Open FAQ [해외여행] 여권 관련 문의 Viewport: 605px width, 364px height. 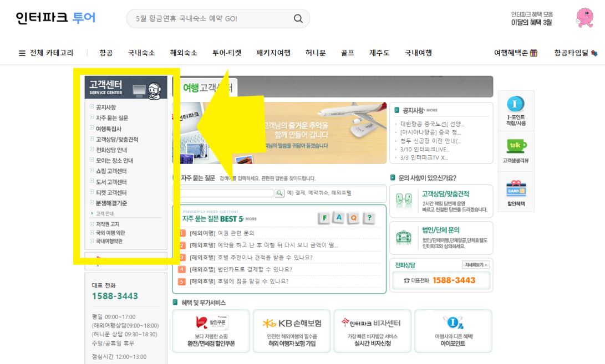pos(222,233)
